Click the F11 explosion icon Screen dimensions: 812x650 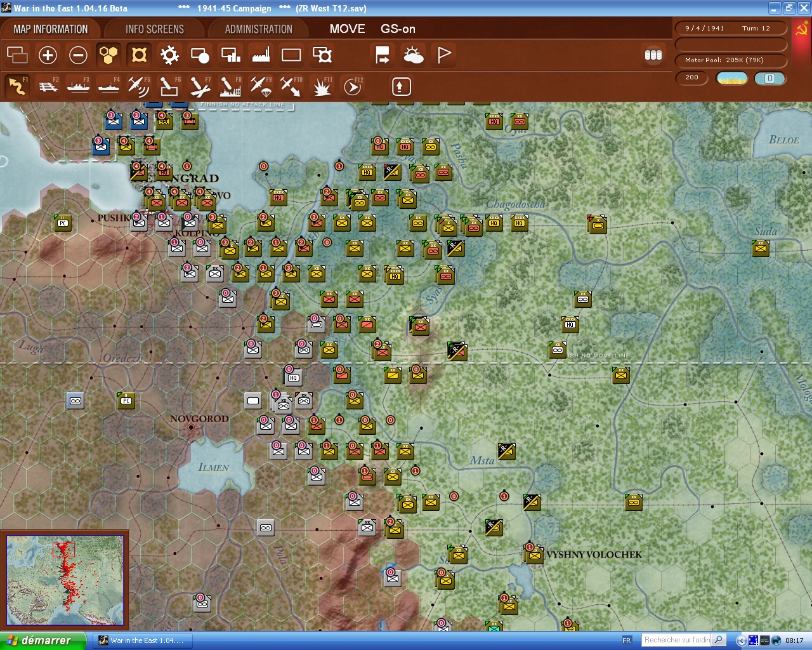point(322,86)
